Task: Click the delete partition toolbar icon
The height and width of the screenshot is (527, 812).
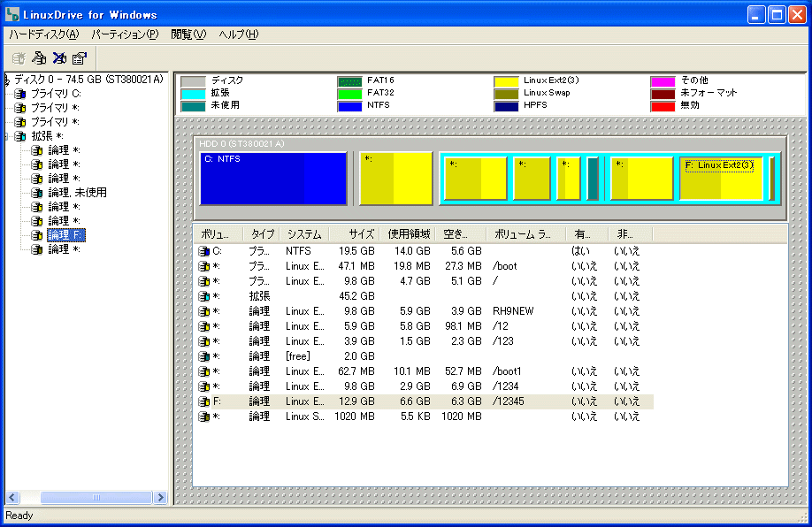Action: click(59, 58)
